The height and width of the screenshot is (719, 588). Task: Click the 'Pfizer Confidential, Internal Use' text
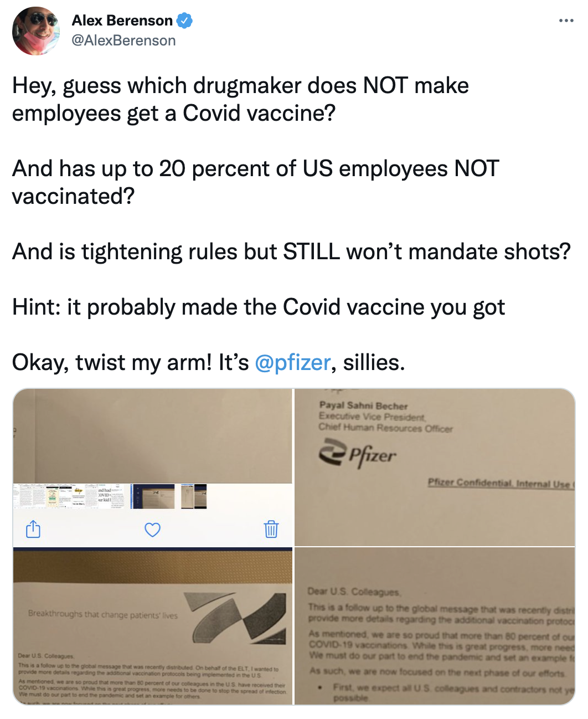click(x=501, y=484)
